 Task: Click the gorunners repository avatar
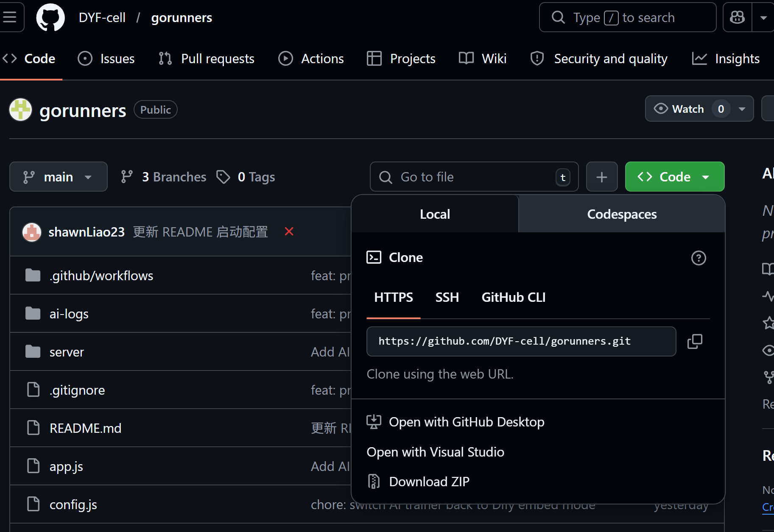pos(20,110)
